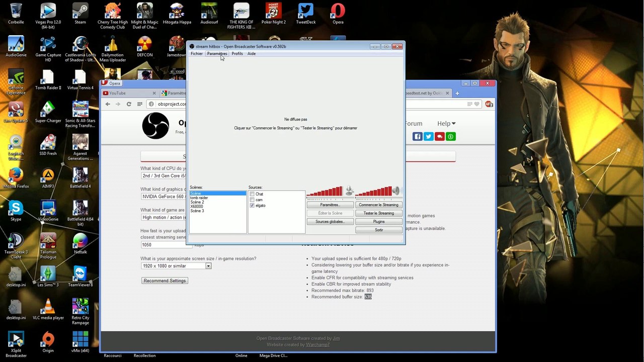The image size is (644, 362).
Task: Launch Nettalk desktop shortcut
Action: 80,244
